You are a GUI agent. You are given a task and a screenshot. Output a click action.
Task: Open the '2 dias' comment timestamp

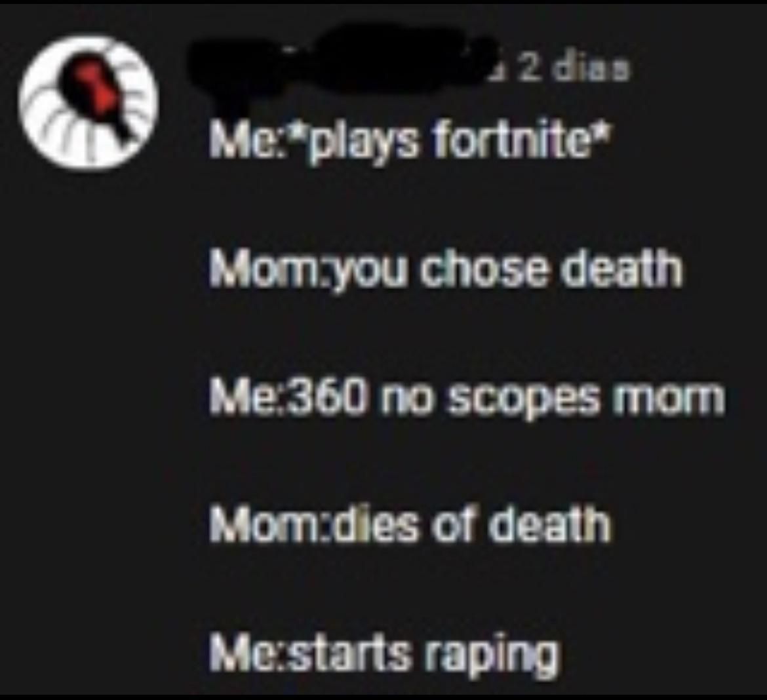pos(574,69)
